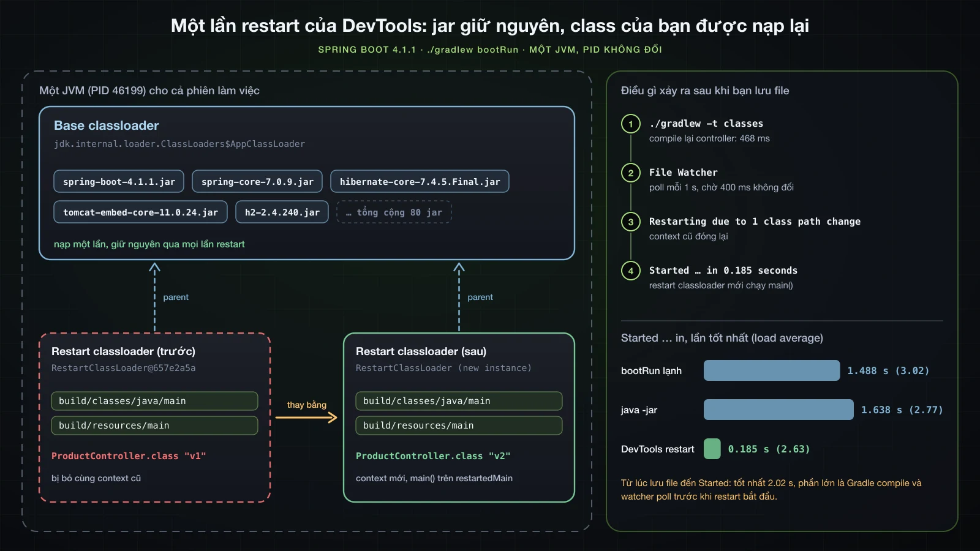Click "restart classloader mới chạy main()"

tap(721, 285)
